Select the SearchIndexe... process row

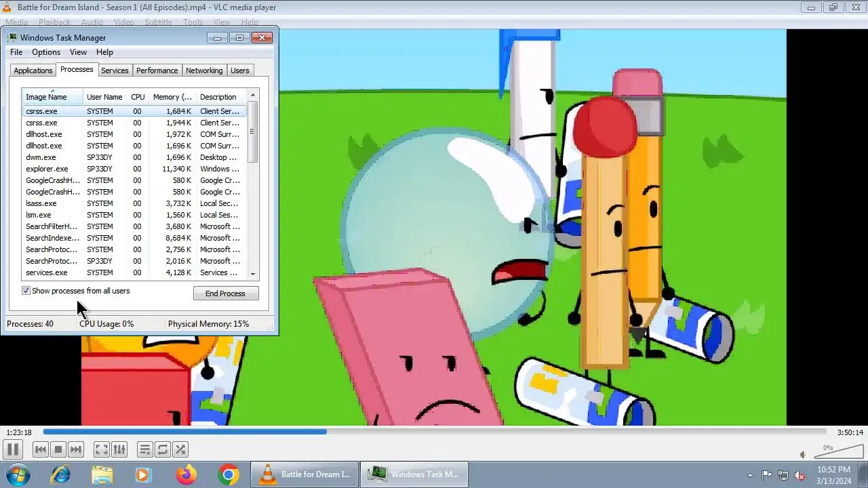(134, 238)
